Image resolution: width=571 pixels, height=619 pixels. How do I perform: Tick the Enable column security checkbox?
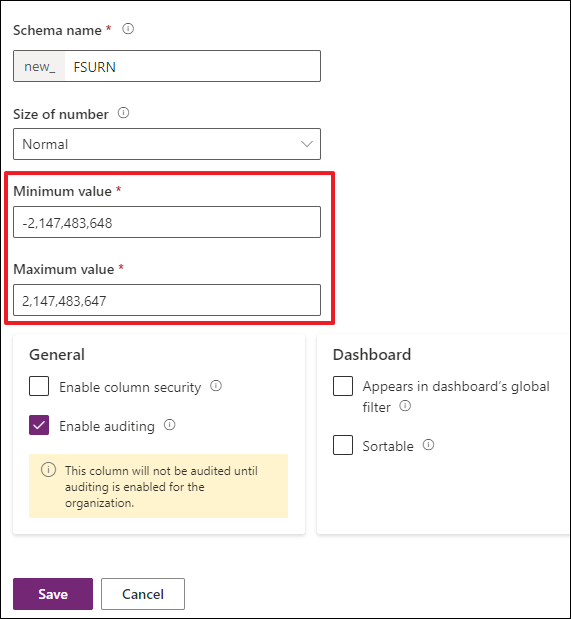[39, 386]
